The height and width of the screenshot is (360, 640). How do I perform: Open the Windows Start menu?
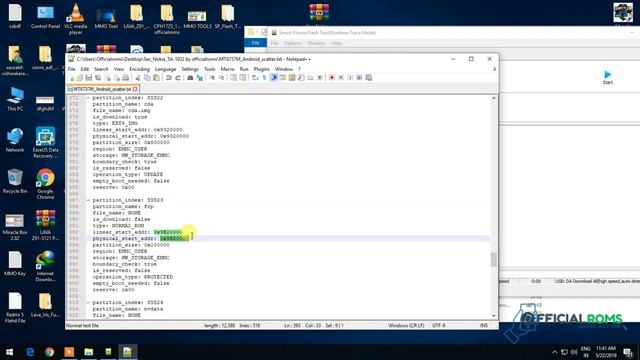click(9, 352)
